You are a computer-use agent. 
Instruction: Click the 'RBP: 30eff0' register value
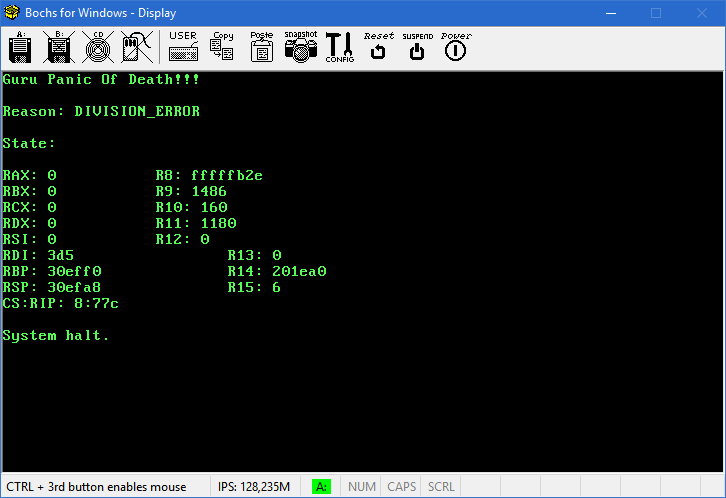52,271
